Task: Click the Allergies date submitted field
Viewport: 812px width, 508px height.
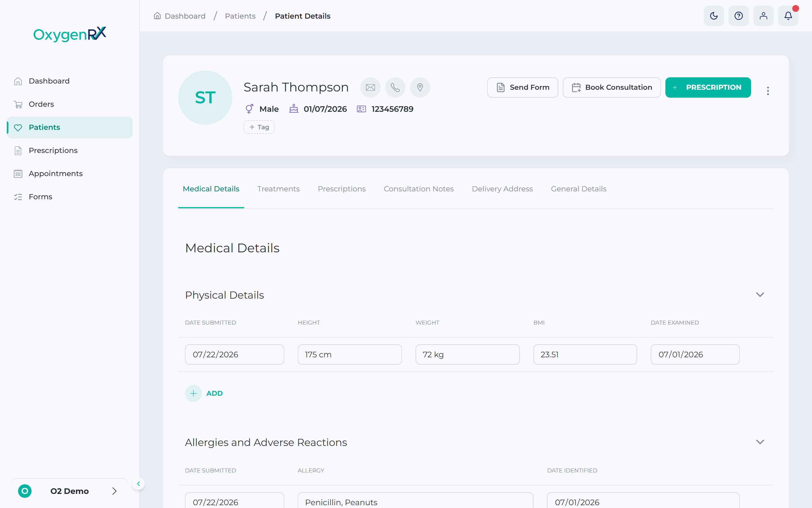Action: coord(235,501)
